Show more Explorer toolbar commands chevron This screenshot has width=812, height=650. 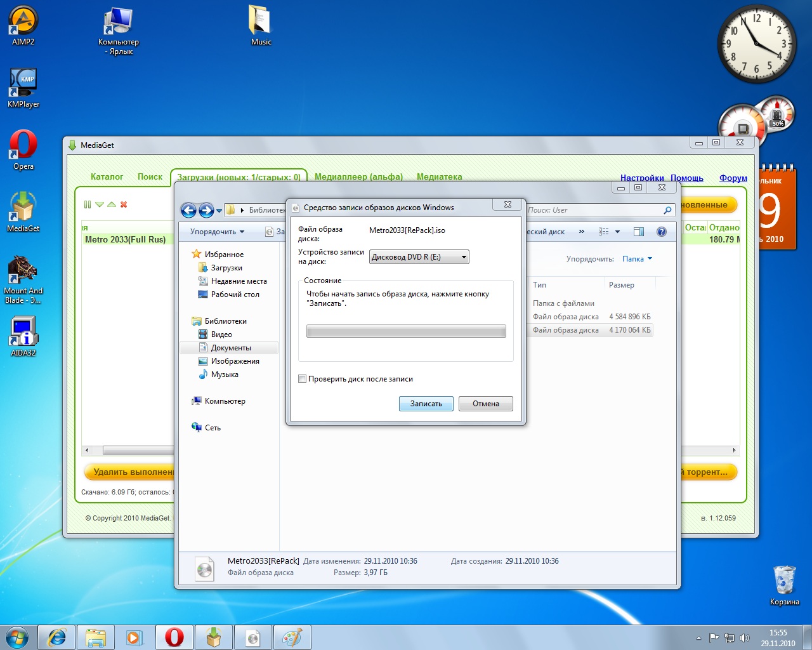[x=582, y=232]
